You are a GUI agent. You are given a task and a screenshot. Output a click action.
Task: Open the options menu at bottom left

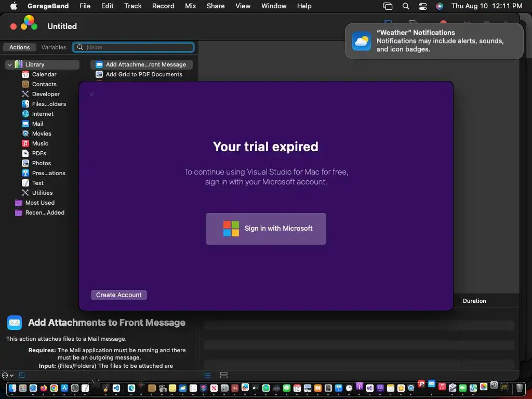8,375
